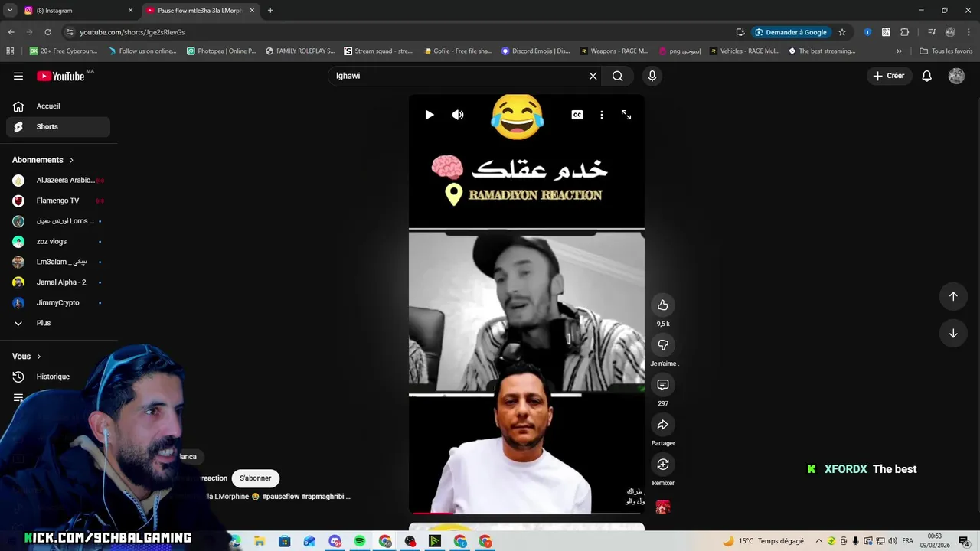Click the Créer button
The height and width of the screenshot is (551, 980).
coord(889,76)
